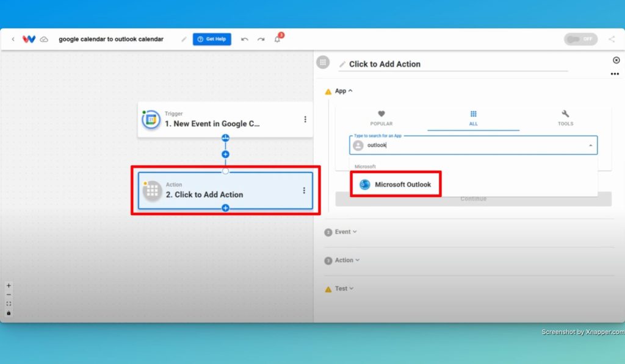Click the move handle below trigger step
Screen dimensions: 625x364
225,138
